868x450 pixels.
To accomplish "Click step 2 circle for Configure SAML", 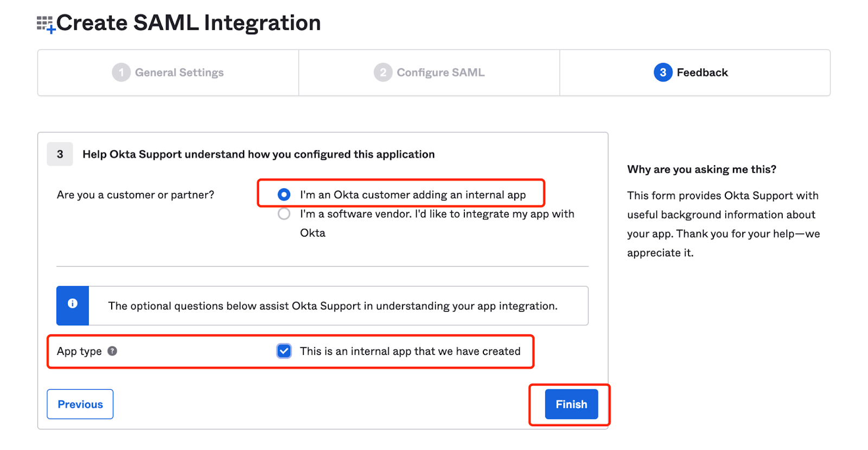I will [x=383, y=72].
